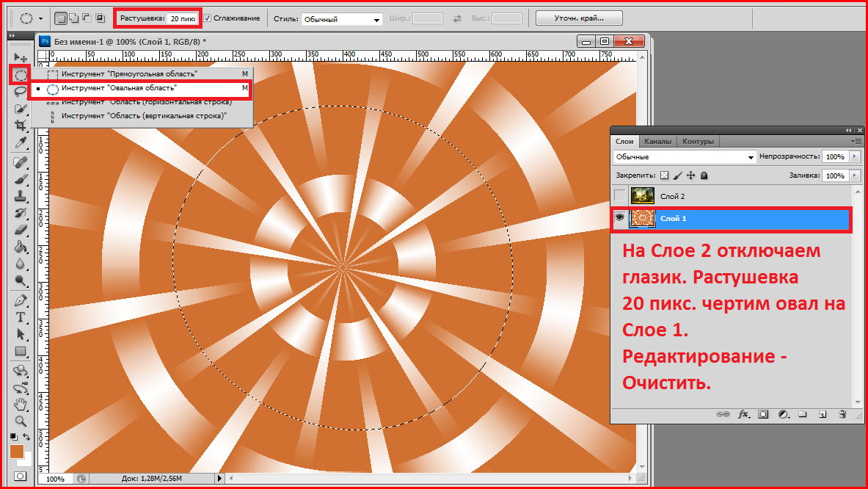Create a new layer
This screenshot has width=868, height=489.
pyautogui.click(x=823, y=414)
